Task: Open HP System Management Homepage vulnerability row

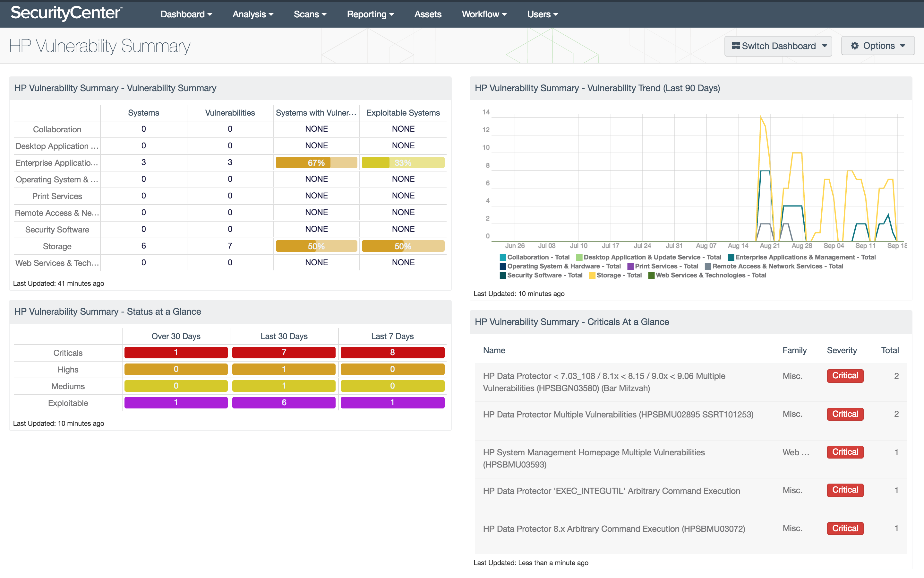Action: click(691, 459)
